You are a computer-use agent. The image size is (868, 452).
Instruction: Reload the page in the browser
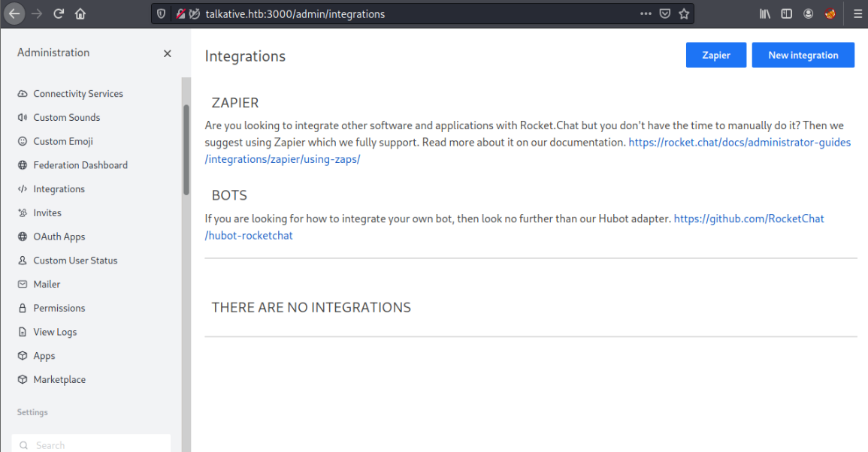click(x=59, y=14)
